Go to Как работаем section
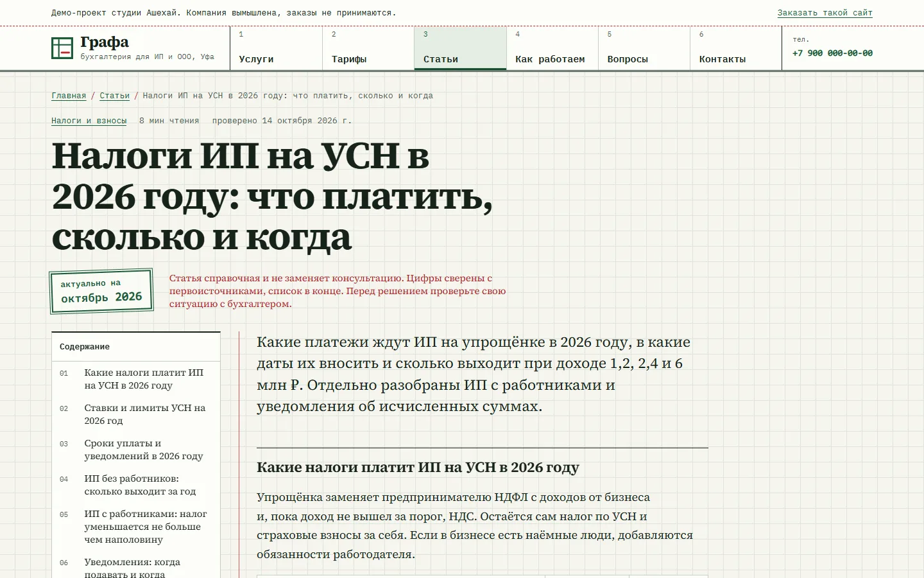924x578 pixels. pyautogui.click(x=552, y=48)
